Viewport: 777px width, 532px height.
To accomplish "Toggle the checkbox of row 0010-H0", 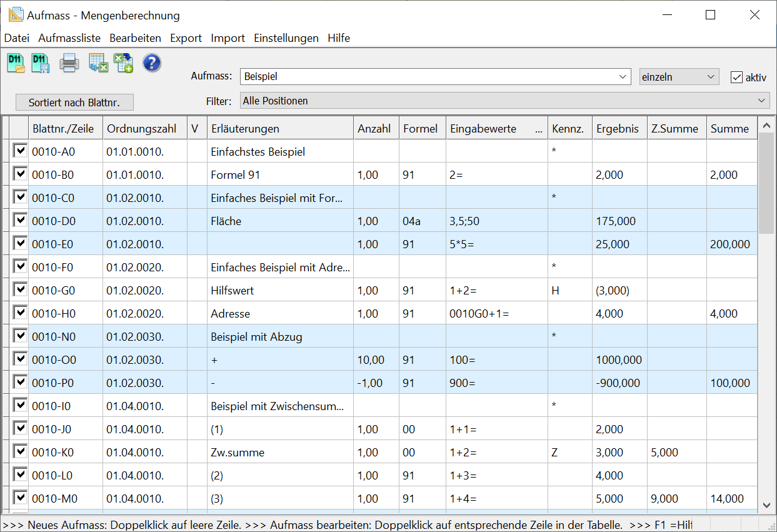I will tap(20, 313).
